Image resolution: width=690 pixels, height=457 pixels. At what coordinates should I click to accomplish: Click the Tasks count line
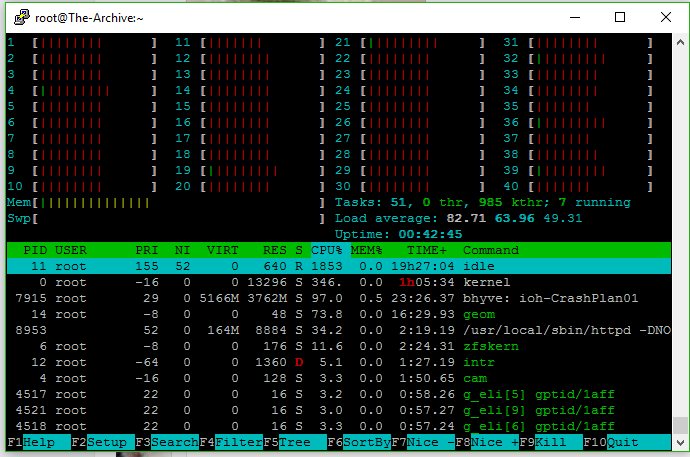tap(483, 202)
